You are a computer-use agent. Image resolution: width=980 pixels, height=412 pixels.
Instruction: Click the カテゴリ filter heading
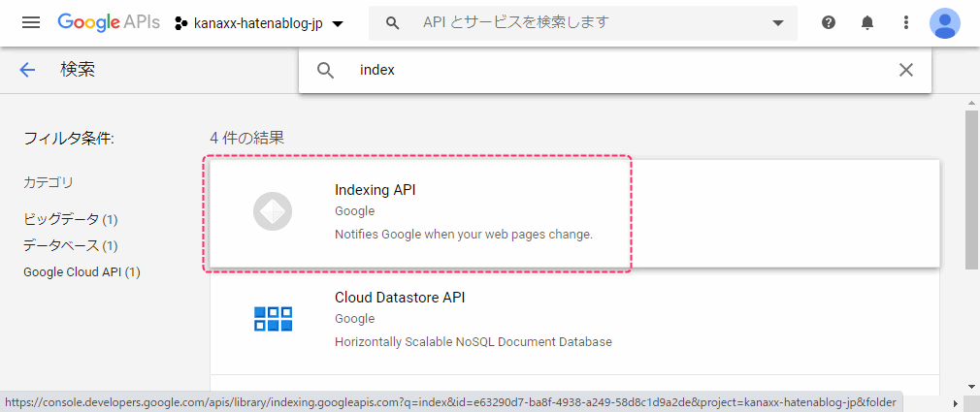(49, 182)
